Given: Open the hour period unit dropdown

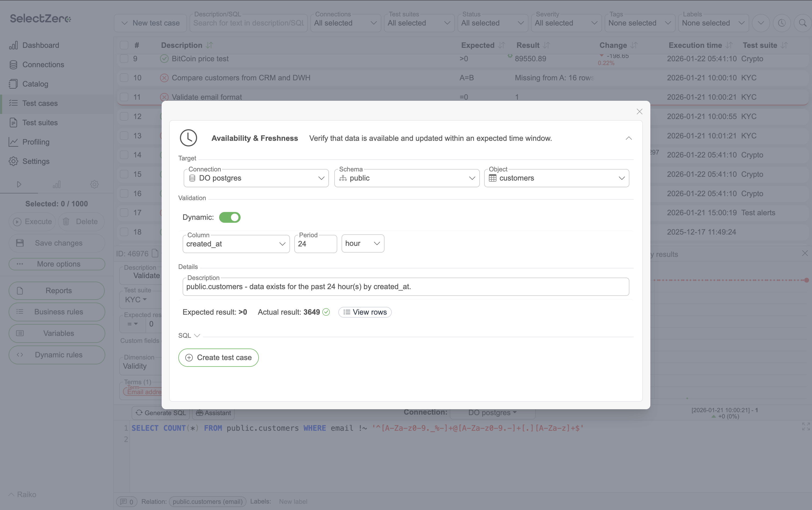Looking at the screenshot, I should [362, 243].
